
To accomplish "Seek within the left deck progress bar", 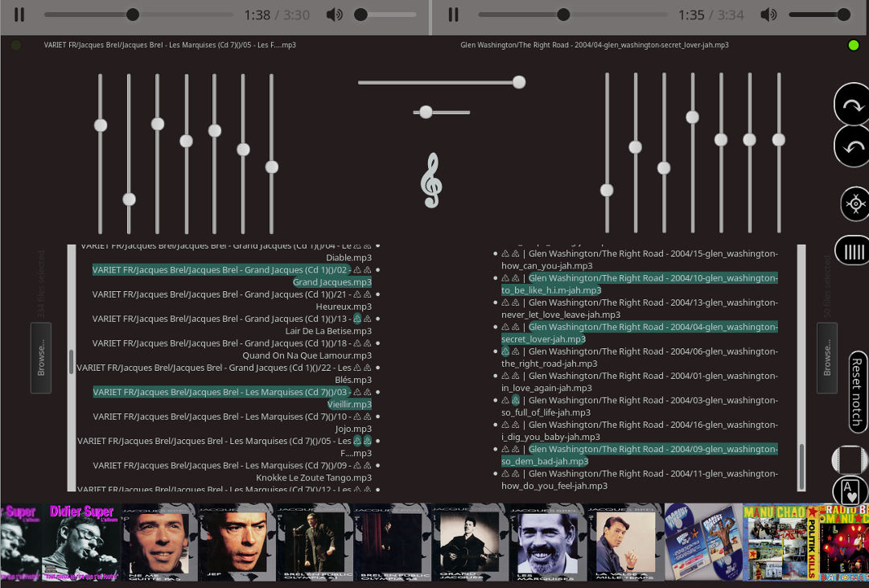I will (138, 14).
